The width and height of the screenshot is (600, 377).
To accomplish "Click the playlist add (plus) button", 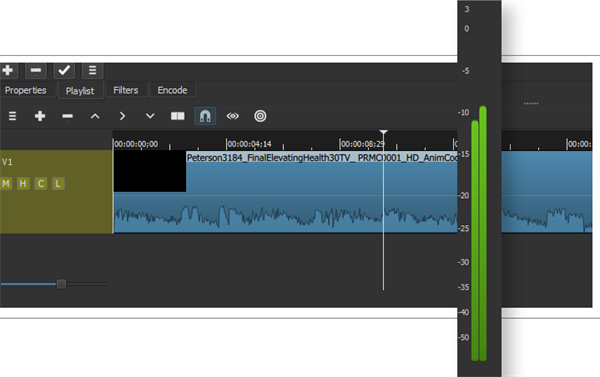I will pyautogui.click(x=8, y=70).
